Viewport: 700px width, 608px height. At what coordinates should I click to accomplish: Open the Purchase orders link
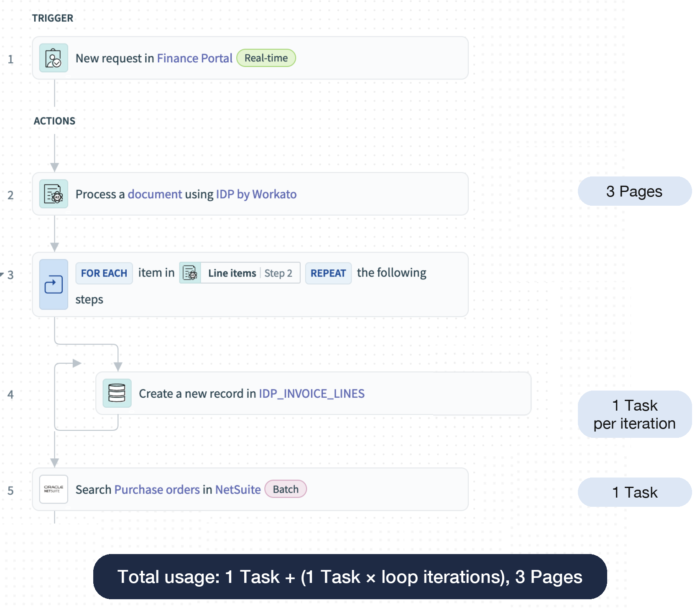pos(157,490)
